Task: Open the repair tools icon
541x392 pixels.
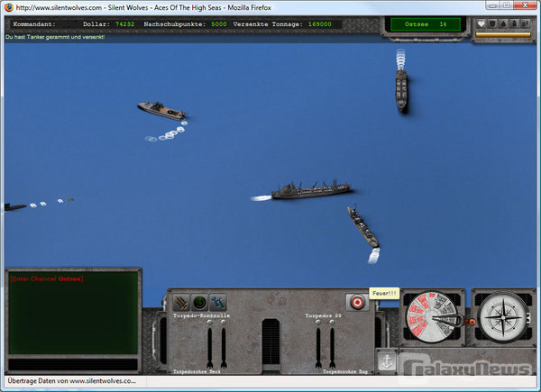Action: click(217, 303)
